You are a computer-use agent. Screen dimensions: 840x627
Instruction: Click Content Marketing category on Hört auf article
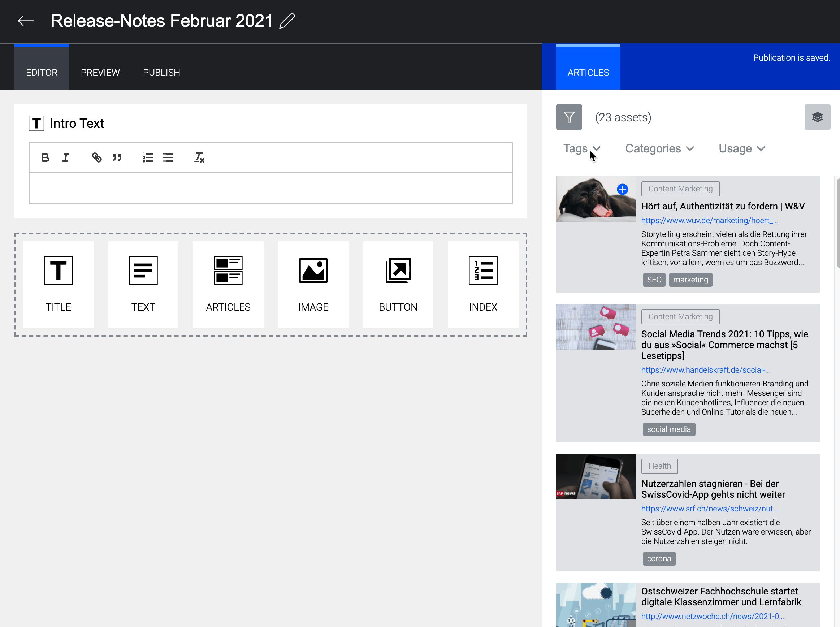click(680, 189)
